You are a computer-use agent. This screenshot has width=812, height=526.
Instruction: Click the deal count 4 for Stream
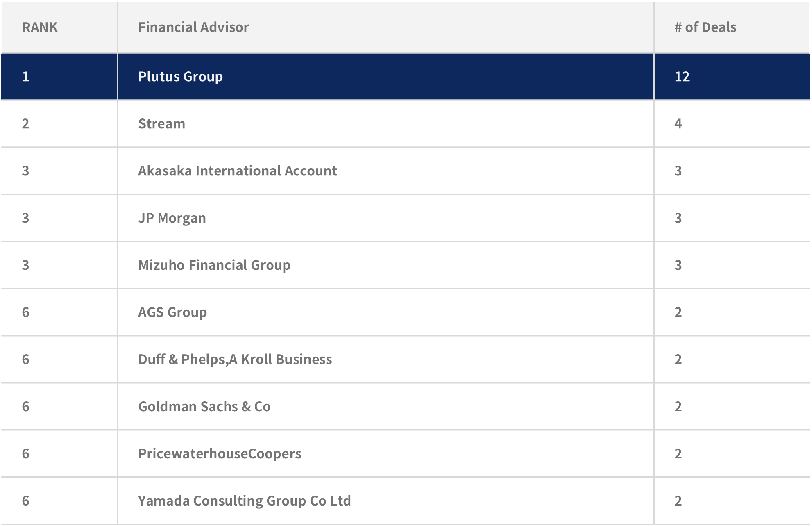[678, 124]
